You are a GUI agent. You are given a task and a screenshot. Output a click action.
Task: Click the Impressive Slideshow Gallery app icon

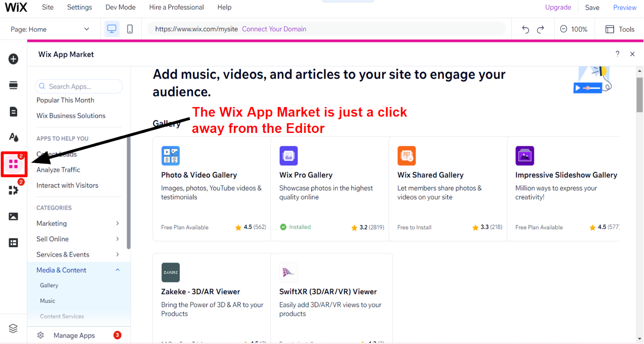(x=525, y=156)
